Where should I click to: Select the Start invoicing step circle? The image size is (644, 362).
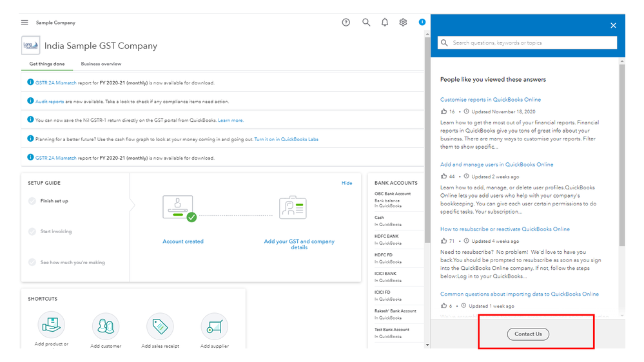pyautogui.click(x=32, y=231)
